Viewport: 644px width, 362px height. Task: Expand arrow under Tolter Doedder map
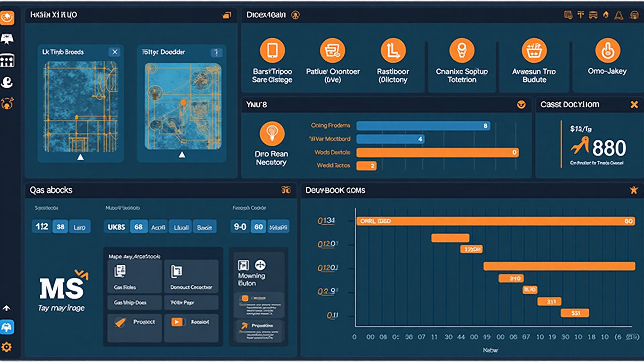coord(182,155)
